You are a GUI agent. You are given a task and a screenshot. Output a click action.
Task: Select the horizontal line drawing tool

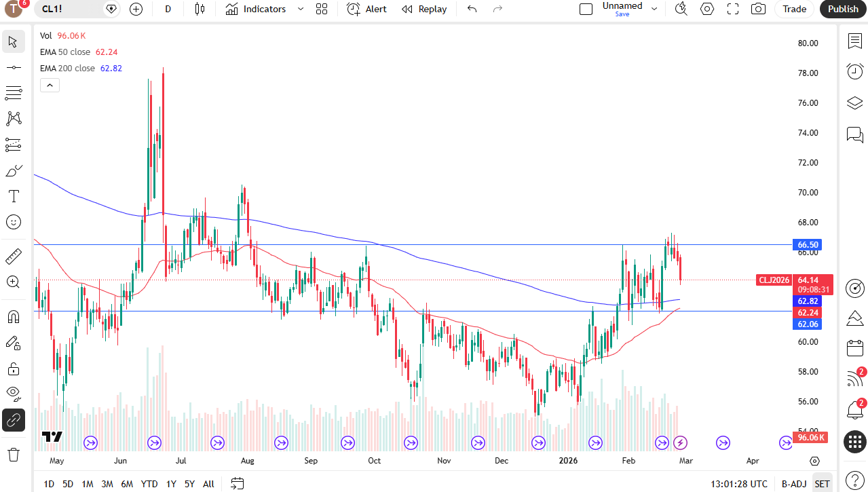click(13, 67)
